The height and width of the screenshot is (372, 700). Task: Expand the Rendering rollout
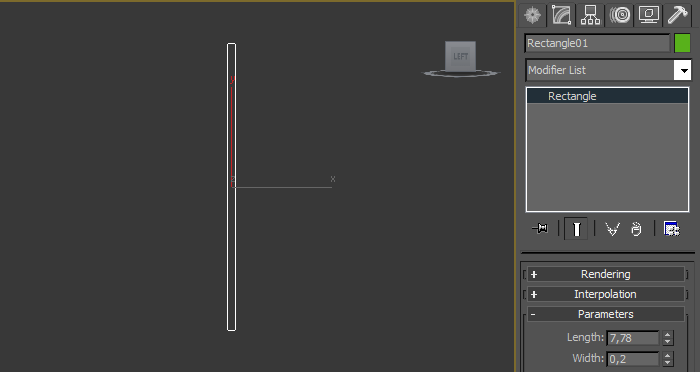(x=606, y=274)
